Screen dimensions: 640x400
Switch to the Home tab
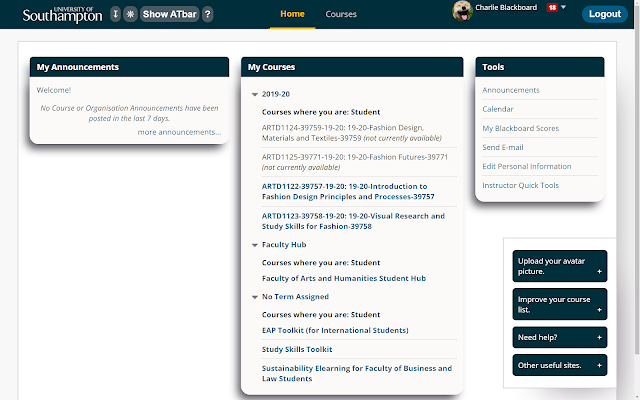click(x=292, y=14)
